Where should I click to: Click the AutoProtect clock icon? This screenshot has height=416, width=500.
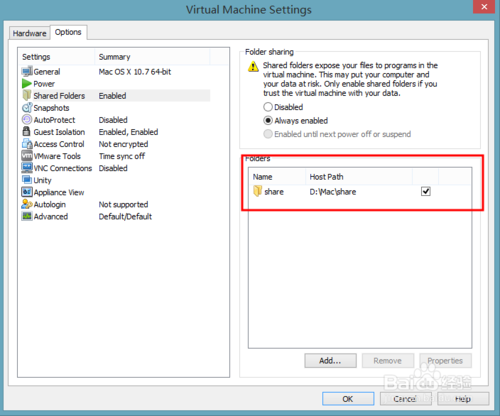click(27, 120)
